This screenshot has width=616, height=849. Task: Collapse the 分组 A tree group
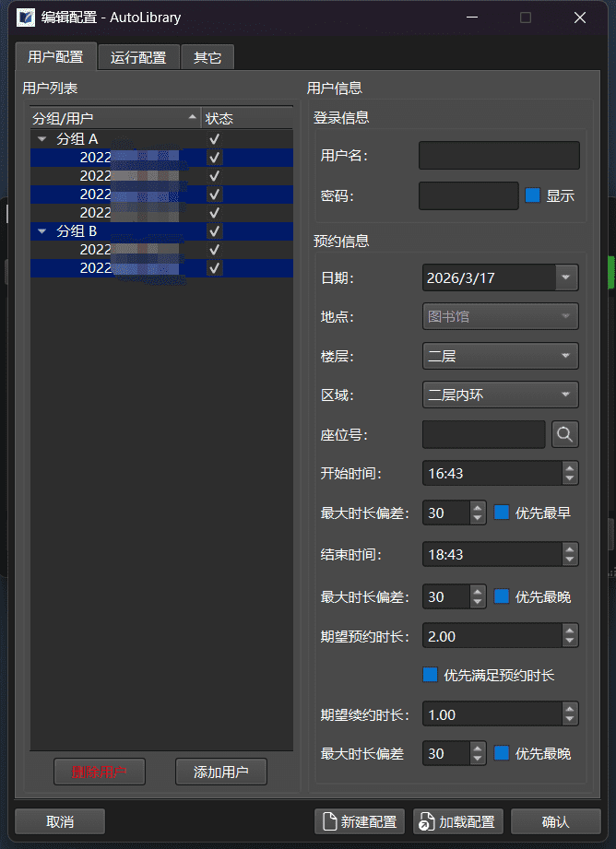[x=41, y=139]
